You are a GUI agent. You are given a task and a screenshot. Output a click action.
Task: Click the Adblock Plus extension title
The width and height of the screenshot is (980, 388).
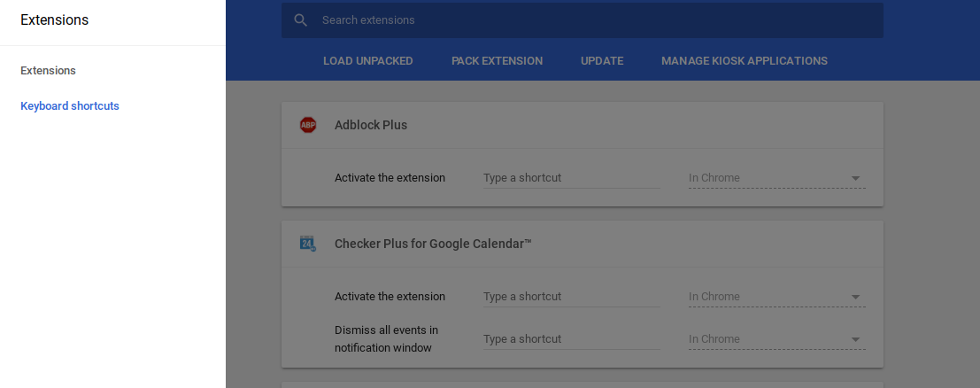tap(371, 125)
